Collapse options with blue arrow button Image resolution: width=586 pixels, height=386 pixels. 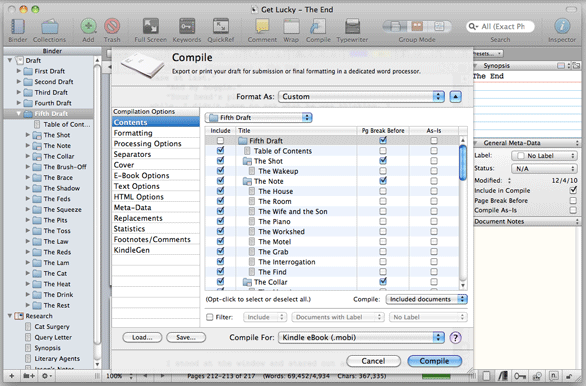[x=455, y=97]
